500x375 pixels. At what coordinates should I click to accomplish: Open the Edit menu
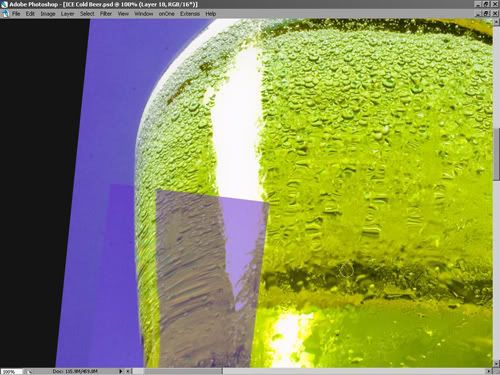[x=30, y=14]
